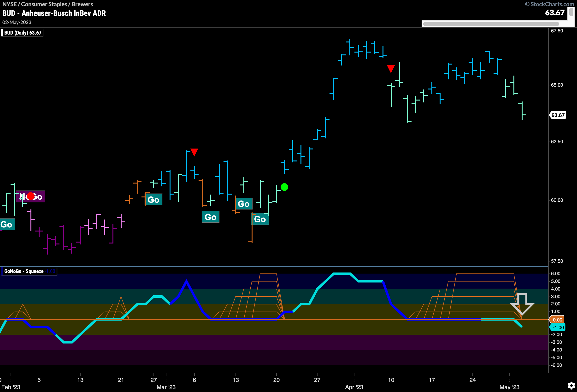Click the 20 date tick label

click(x=276, y=380)
